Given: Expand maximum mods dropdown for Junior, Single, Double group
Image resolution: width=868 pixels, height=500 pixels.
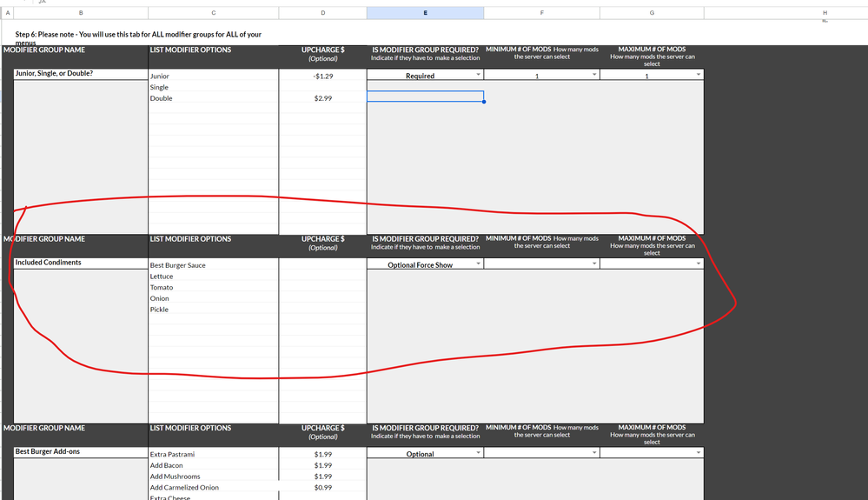Looking at the screenshot, I should tap(699, 76).
